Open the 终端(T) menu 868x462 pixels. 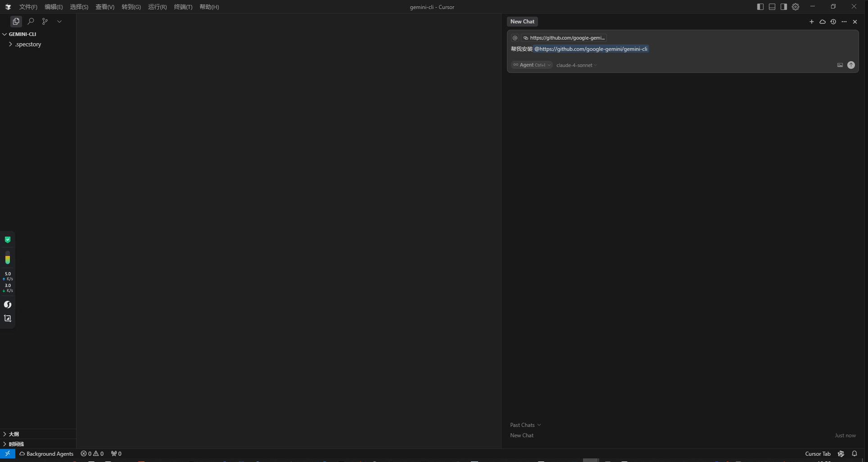pos(183,7)
